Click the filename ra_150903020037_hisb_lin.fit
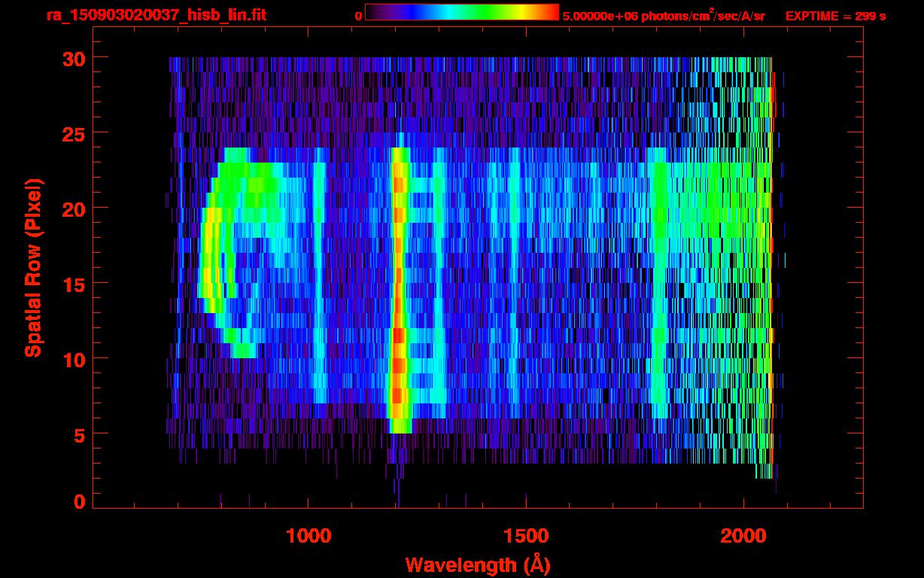The height and width of the screenshot is (578, 924). tap(156, 15)
